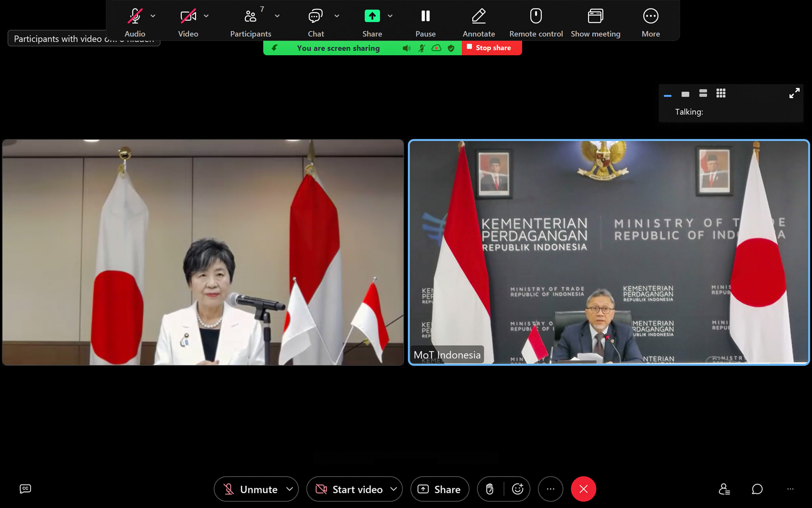Select the MoT Indonesia video tile
Viewport: 812px width, 508px height.
(x=609, y=252)
